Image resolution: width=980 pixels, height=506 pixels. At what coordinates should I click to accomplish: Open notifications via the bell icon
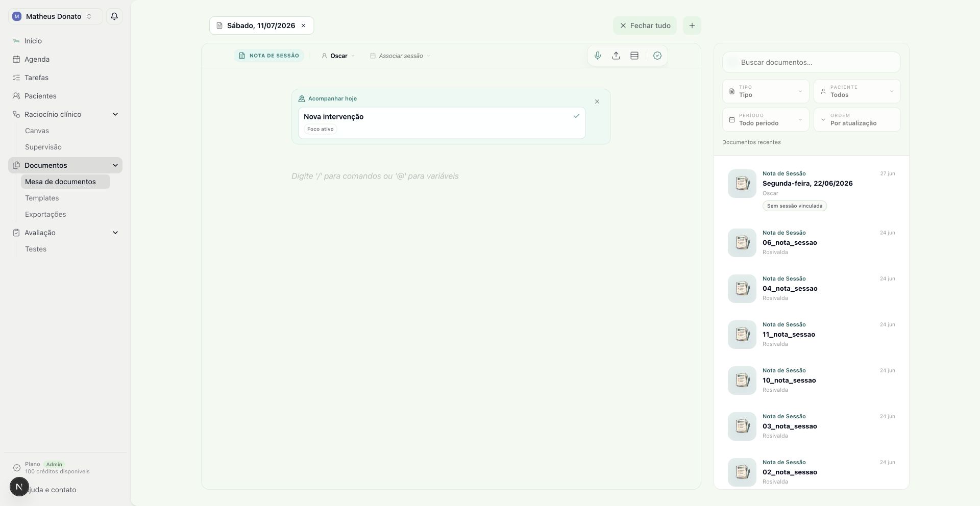point(114,16)
